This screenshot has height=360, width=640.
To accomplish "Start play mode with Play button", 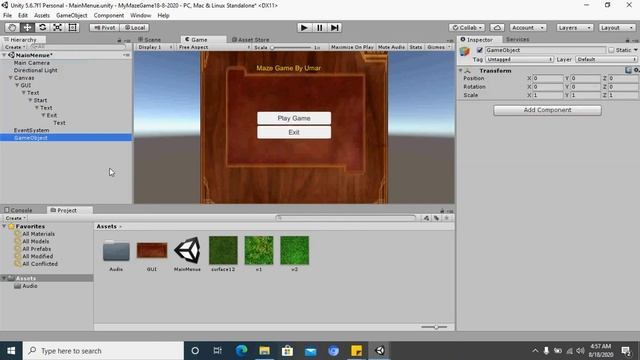I will [304, 27].
